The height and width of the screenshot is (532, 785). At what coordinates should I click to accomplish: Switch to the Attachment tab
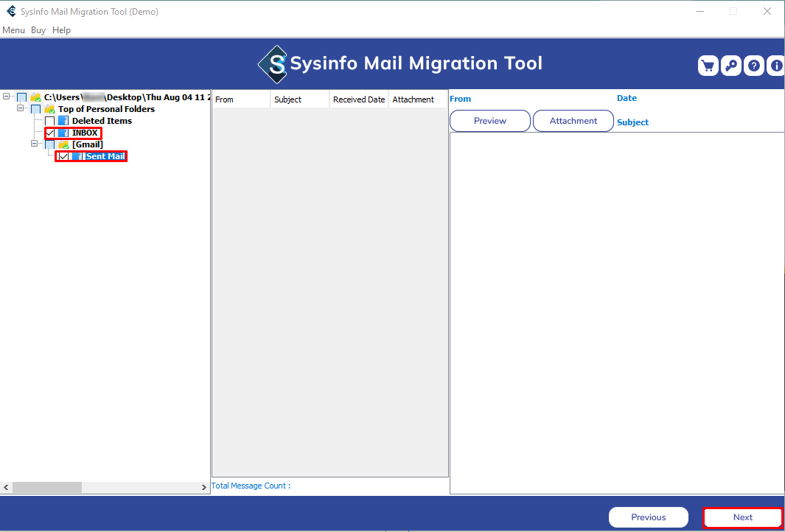click(573, 121)
